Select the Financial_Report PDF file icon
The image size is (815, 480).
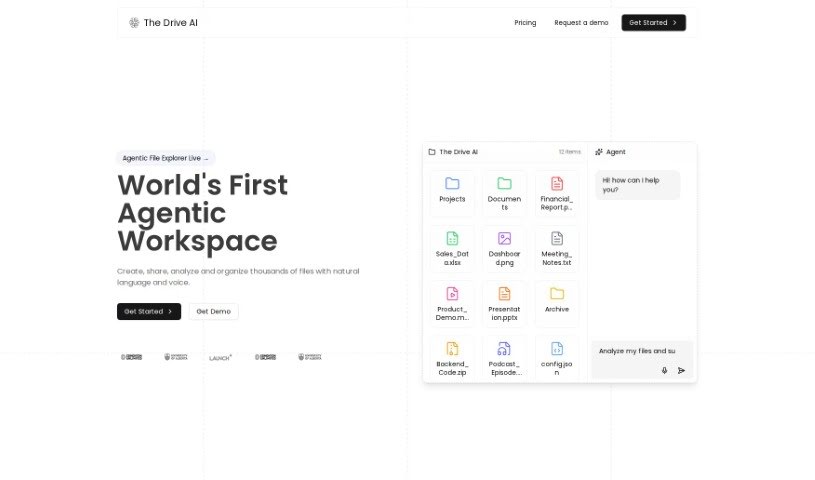click(557, 184)
